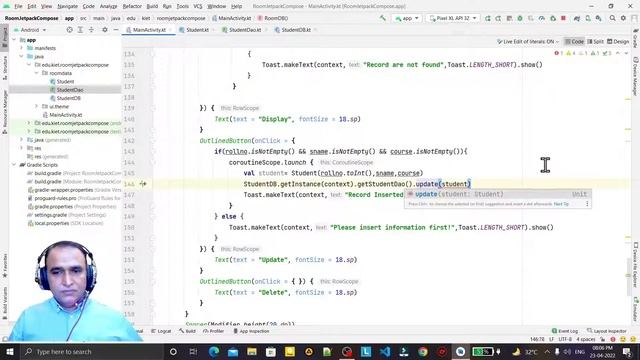Open the File menu
Screen dimensions: 640x360
[18, 6]
